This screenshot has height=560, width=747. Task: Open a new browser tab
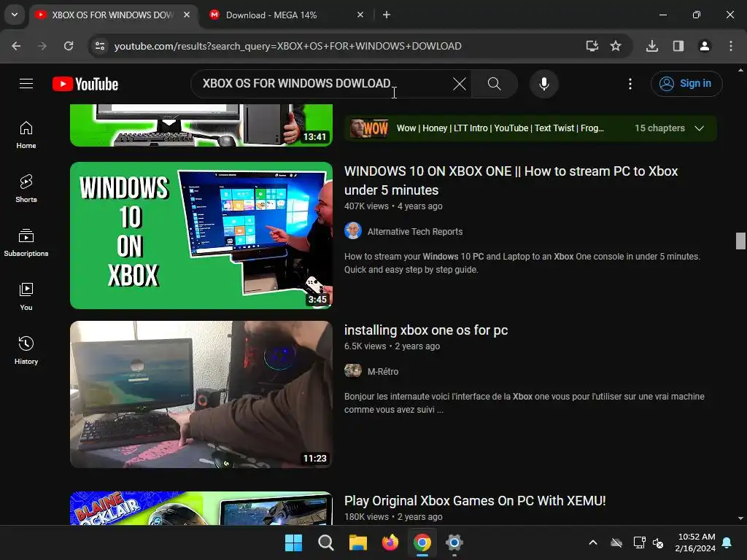pos(387,15)
